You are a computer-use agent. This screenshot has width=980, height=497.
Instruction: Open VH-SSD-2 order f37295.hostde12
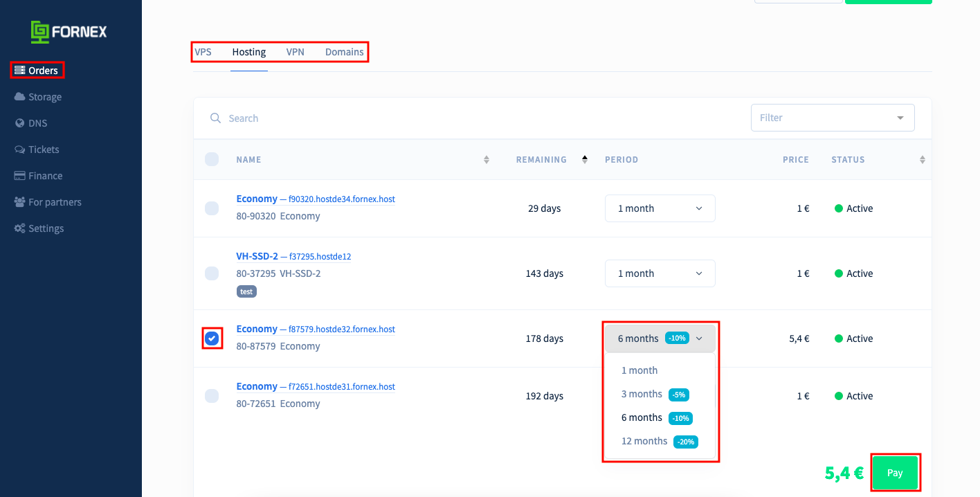(x=293, y=257)
